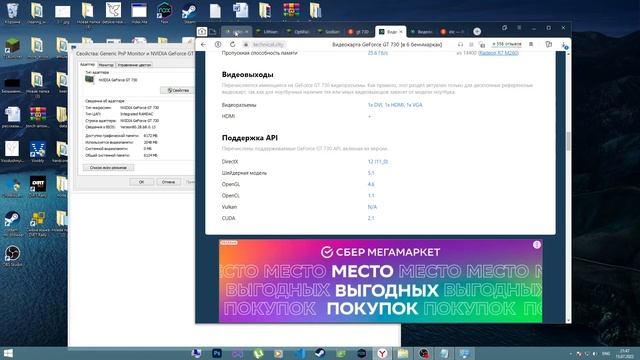Click the taskbar clock
The image size is (640, 360).
point(624,353)
